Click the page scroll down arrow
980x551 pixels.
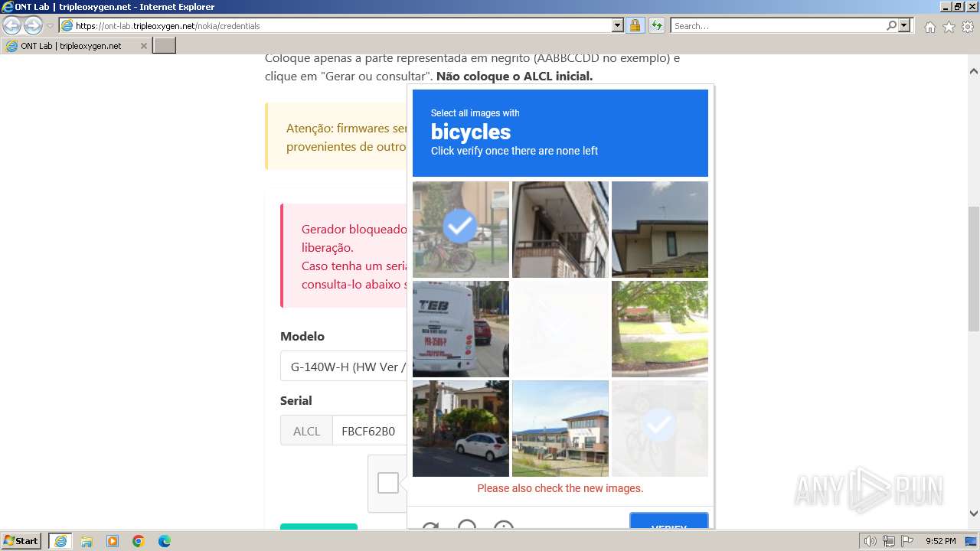click(974, 514)
